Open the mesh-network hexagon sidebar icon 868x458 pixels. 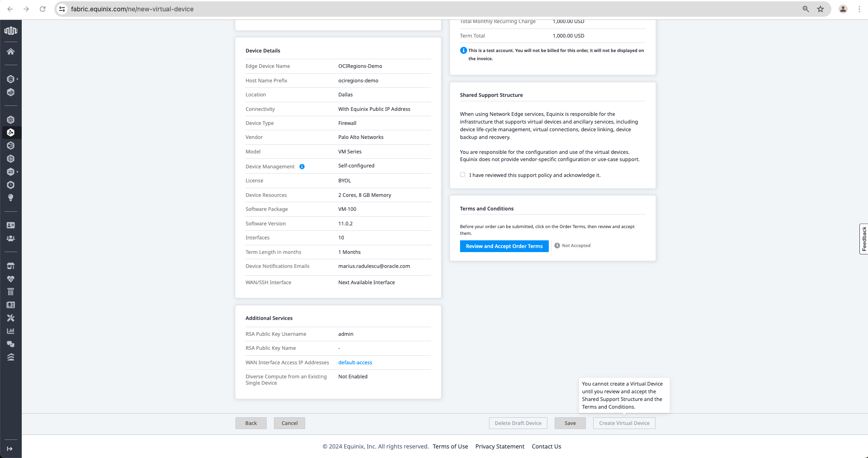tap(11, 119)
